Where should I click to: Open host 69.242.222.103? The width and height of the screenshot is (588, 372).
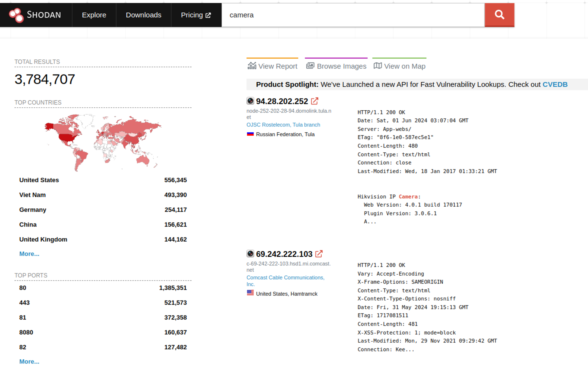tap(284, 254)
